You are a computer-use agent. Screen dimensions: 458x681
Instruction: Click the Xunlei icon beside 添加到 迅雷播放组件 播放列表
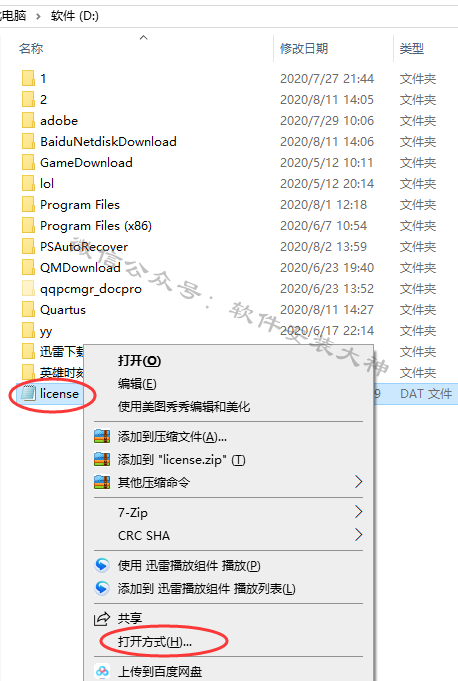(102, 588)
